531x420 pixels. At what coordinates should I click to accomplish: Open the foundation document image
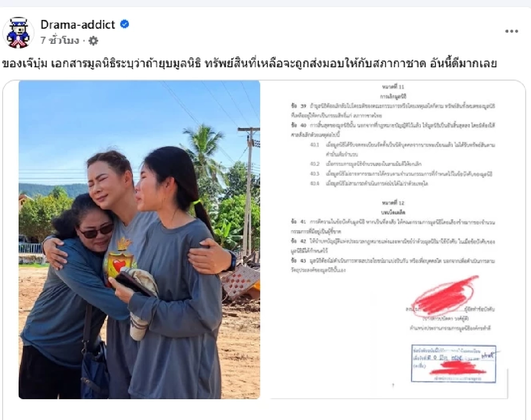click(389, 239)
